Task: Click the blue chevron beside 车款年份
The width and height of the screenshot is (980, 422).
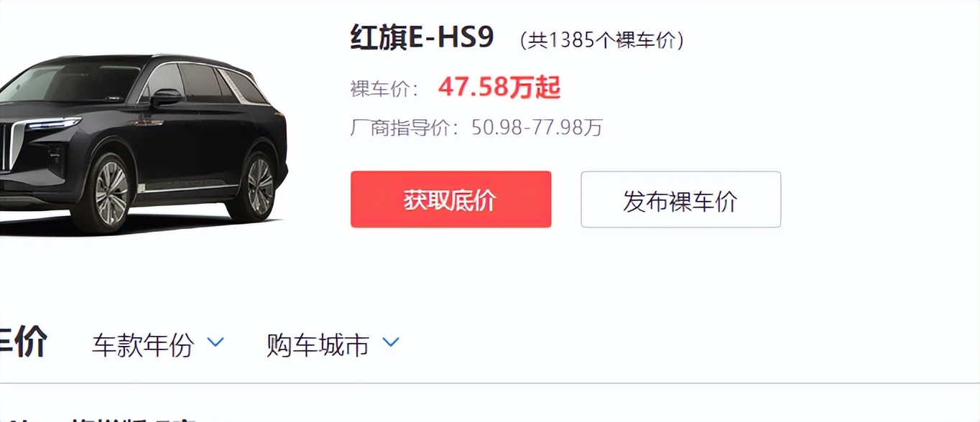Action: click(216, 342)
